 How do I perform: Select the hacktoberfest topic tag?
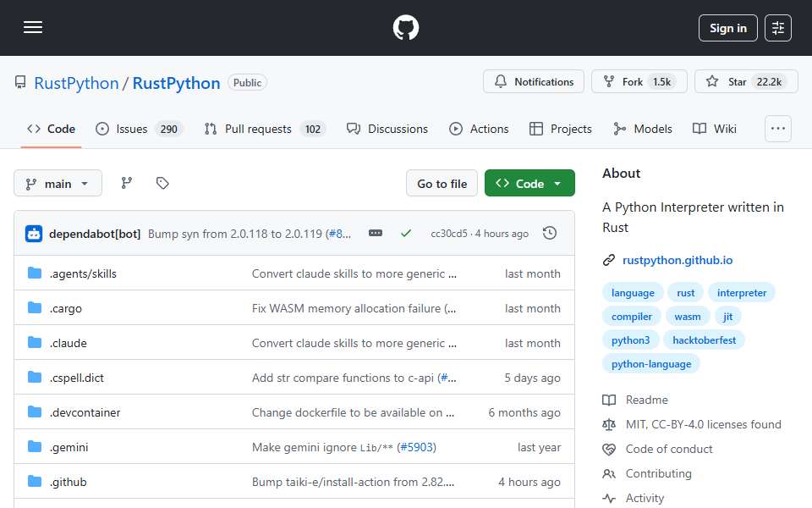coord(704,340)
